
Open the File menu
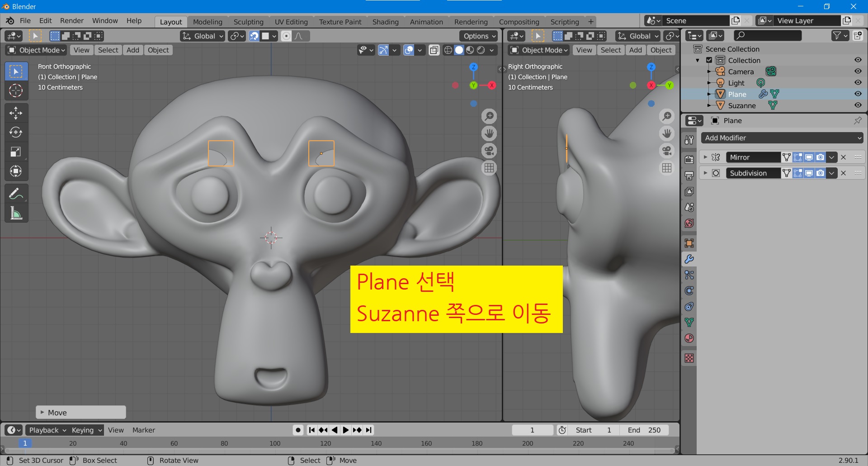pyautogui.click(x=25, y=21)
